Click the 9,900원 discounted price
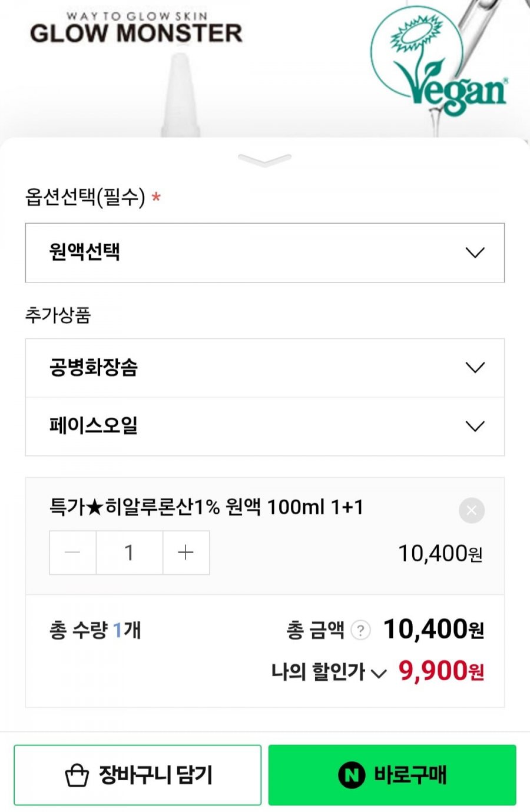Screen dimensions: 530x812 point(440,671)
